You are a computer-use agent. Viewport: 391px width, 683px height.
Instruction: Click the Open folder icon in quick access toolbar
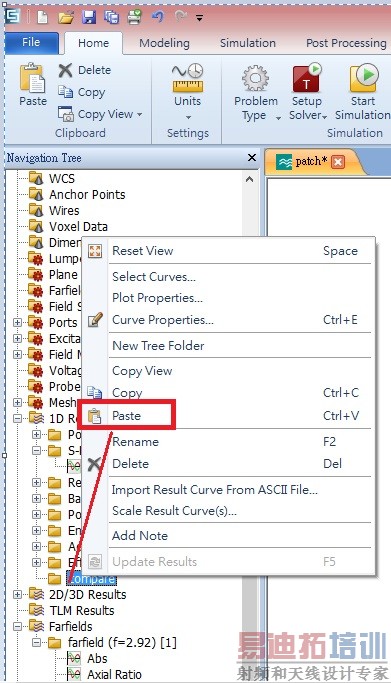tap(66, 17)
